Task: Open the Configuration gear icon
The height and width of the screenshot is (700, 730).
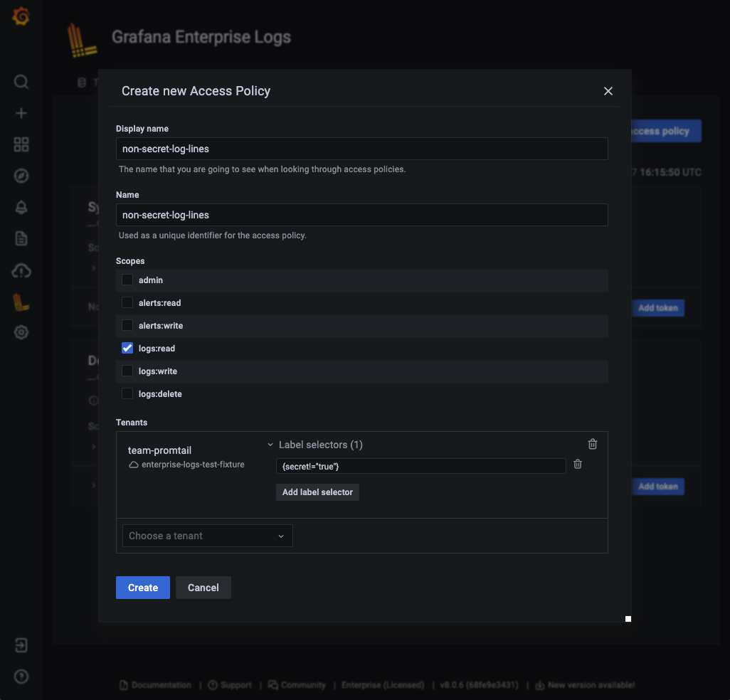Action: (21, 332)
